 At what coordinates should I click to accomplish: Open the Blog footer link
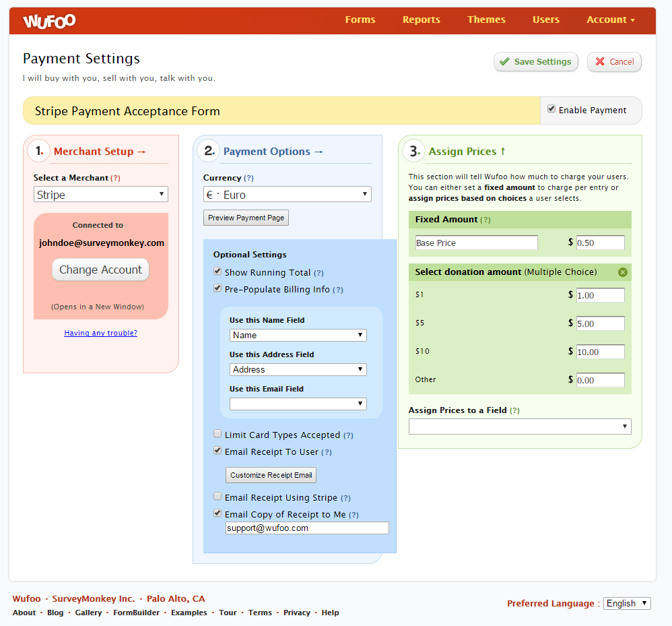pos(55,613)
